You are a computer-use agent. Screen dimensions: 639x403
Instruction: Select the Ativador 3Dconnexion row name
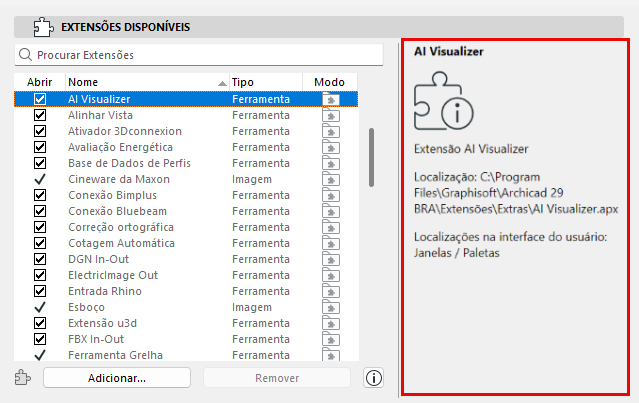point(125,131)
